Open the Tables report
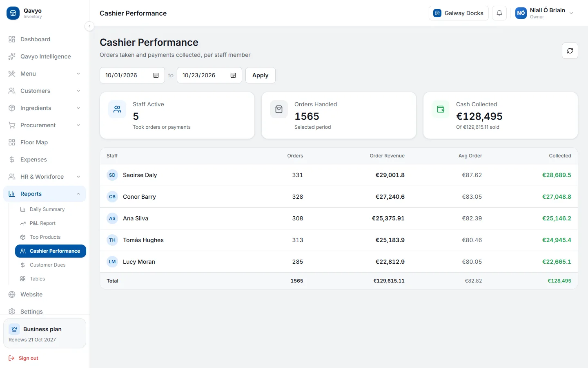The width and height of the screenshot is (588, 368). click(x=51, y=279)
